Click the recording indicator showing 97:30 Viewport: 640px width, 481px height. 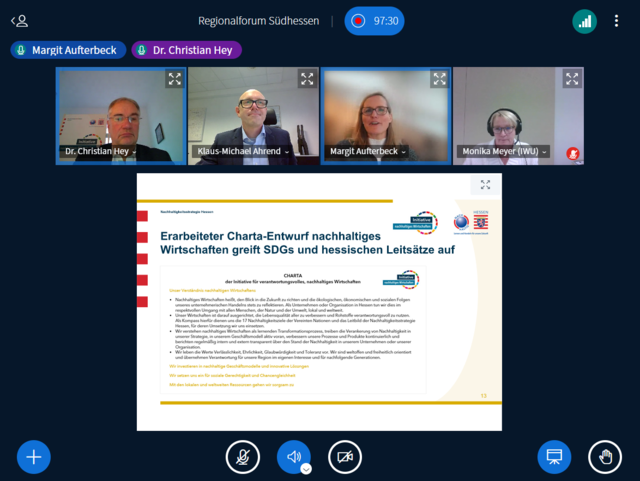pos(374,20)
